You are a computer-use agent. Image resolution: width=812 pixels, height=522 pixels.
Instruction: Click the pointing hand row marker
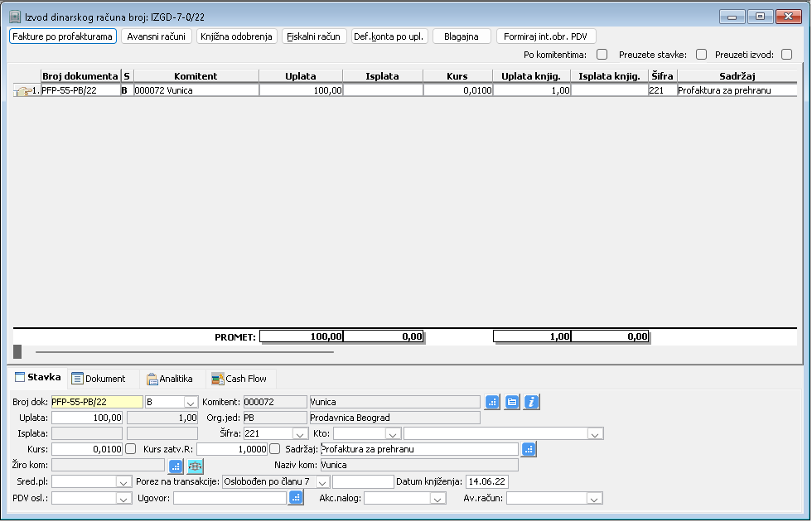(x=22, y=91)
